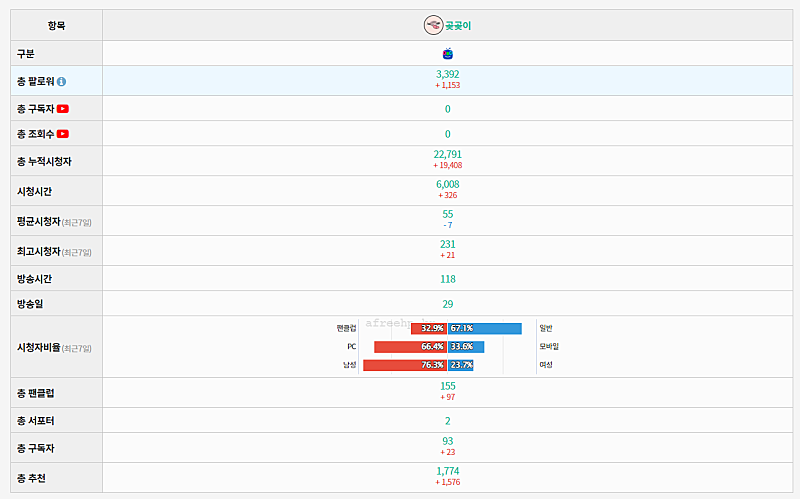Click the 남성 chart label

coord(349,365)
